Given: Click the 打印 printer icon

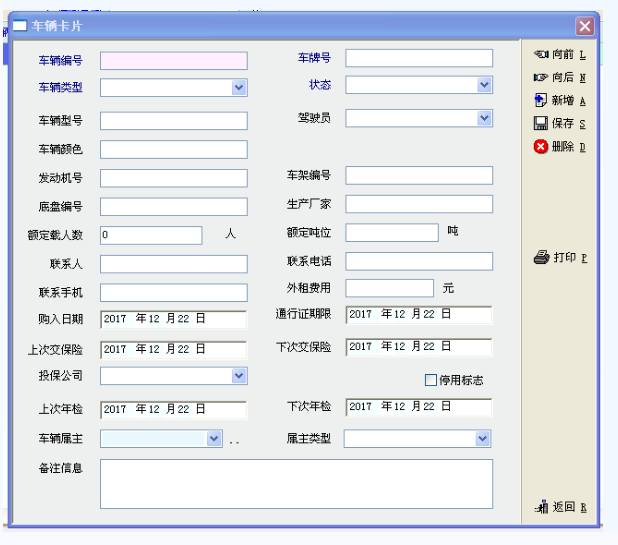Looking at the screenshot, I should click(541, 257).
